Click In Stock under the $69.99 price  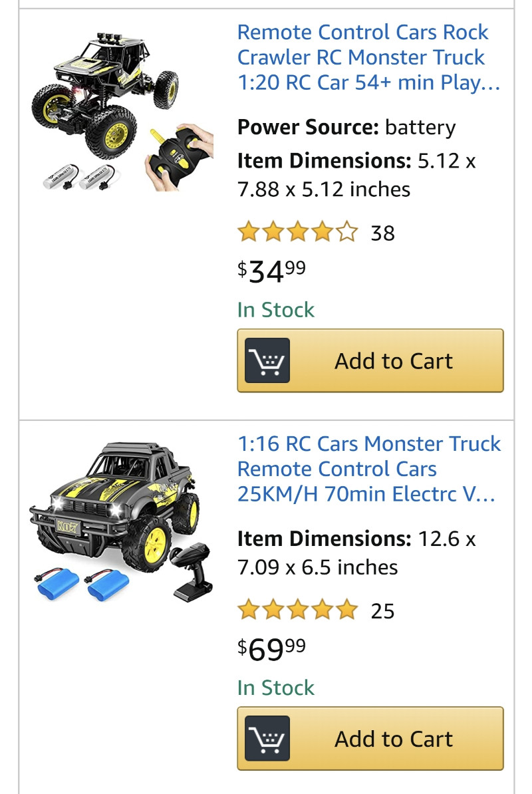click(x=276, y=688)
